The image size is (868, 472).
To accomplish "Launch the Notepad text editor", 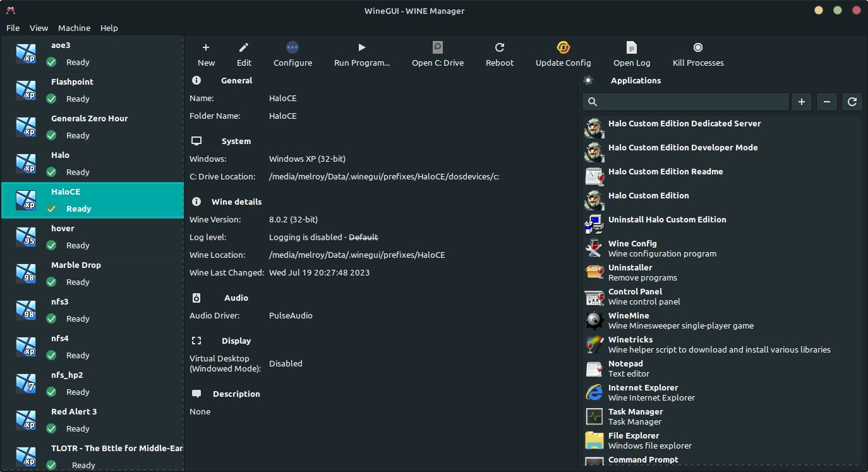I will coord(723,368).
